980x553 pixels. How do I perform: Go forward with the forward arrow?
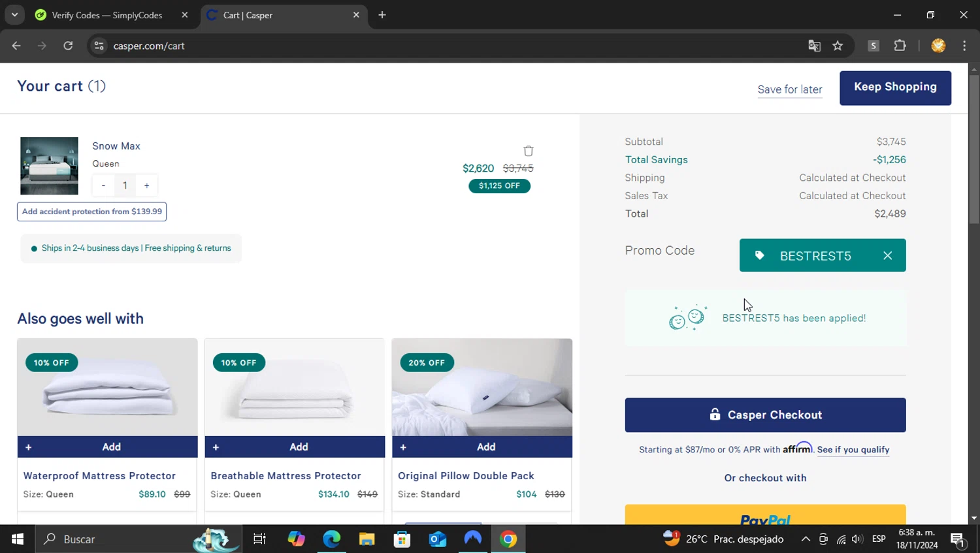click(42, 46)
